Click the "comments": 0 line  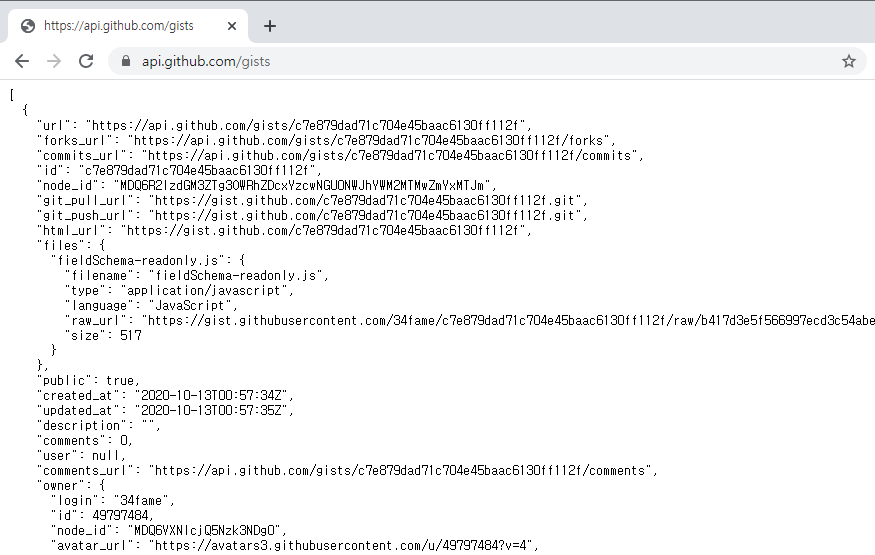tap(85, 441)
